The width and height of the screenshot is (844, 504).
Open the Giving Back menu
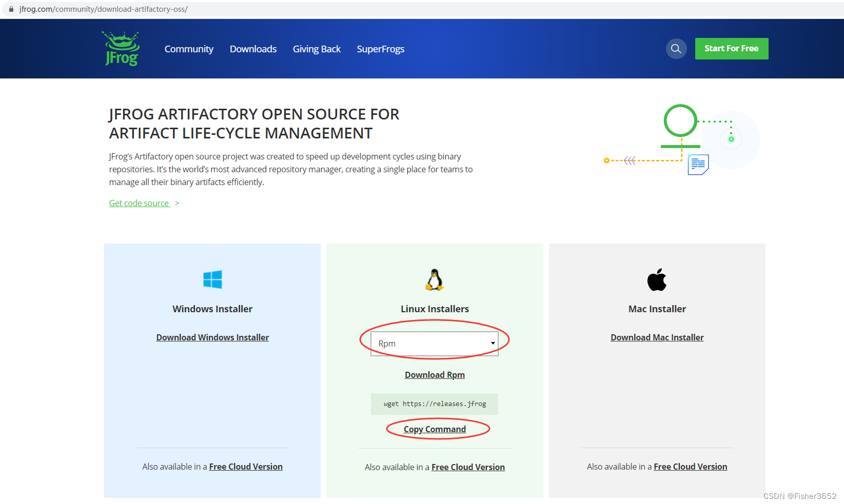pos(317,49)
